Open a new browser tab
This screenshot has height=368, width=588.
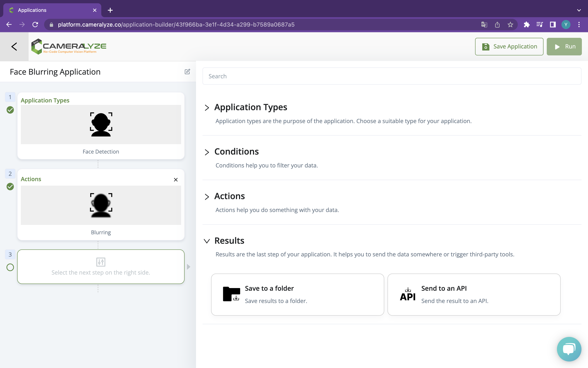coord(110,10)
